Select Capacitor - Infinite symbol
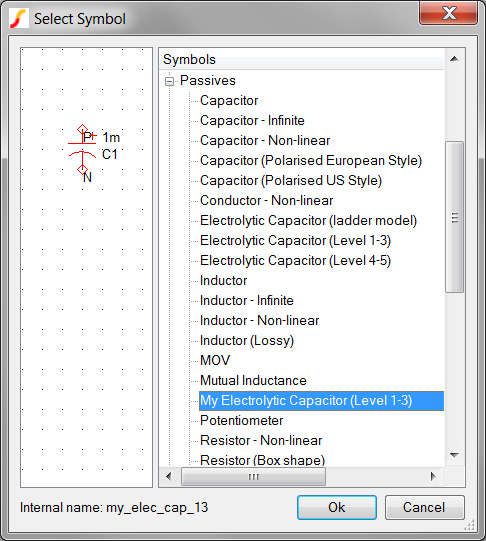 coord(252,121)
